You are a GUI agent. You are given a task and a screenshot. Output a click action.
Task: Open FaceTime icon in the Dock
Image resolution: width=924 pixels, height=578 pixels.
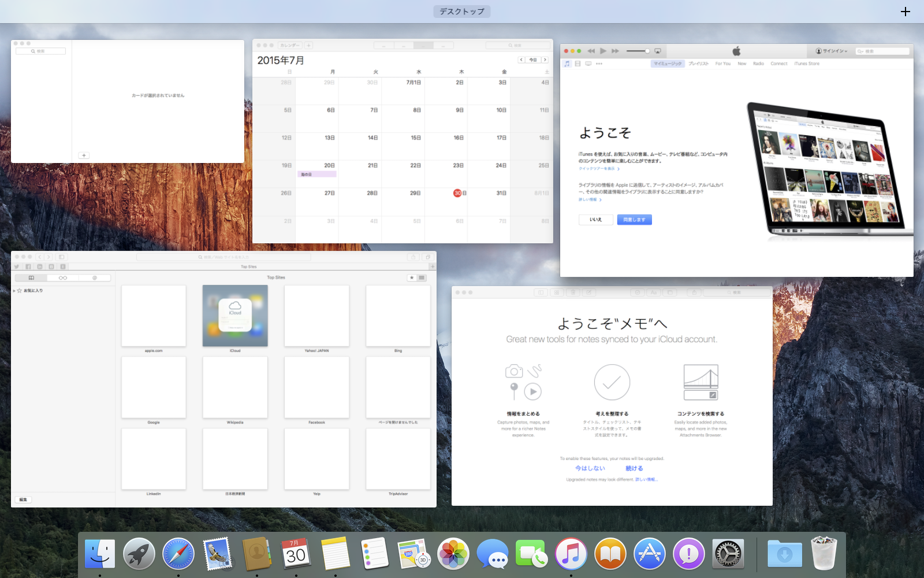(532, 554)
